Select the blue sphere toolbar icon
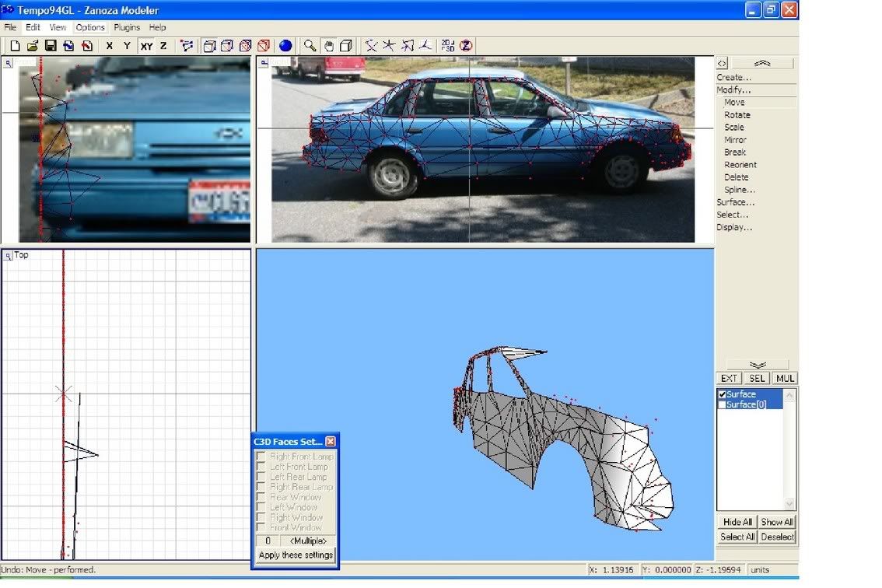This screenshot has height=588, width=882. pos(285,46)
